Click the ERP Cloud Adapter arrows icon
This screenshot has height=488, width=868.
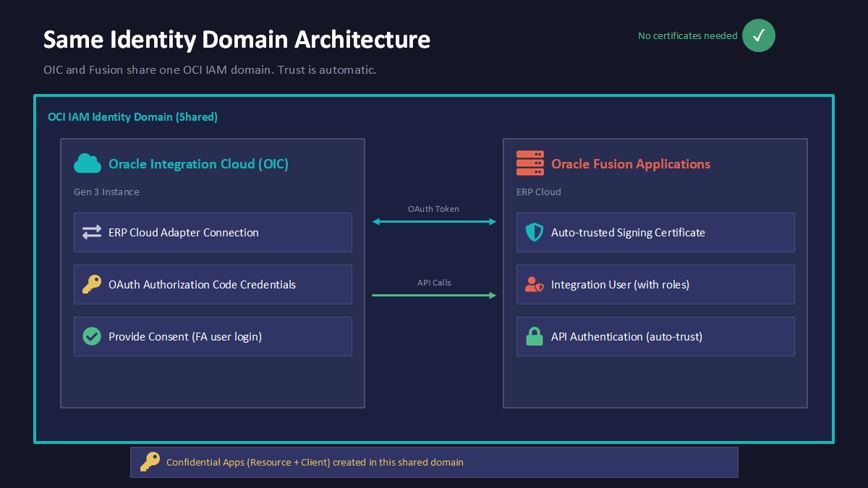pyautogui.click(x=92, y=233)
